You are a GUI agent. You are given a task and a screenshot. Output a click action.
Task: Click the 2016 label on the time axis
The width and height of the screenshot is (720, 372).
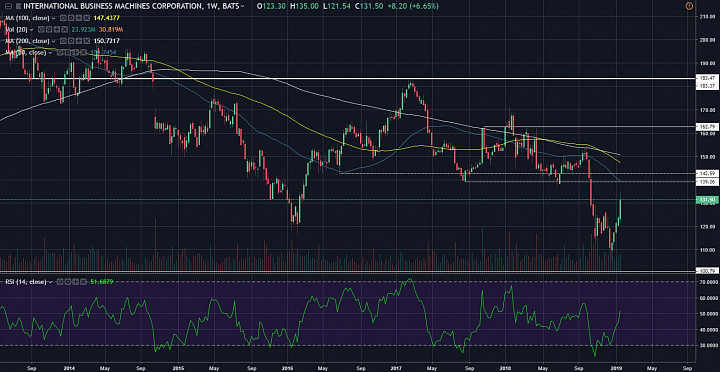(x=287, y=368)
